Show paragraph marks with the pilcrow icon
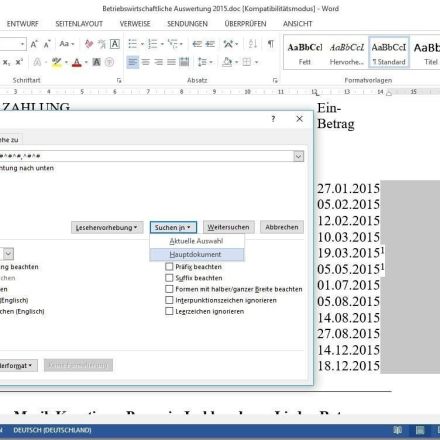Screen dimensions: 440x440 pos(271,44)
